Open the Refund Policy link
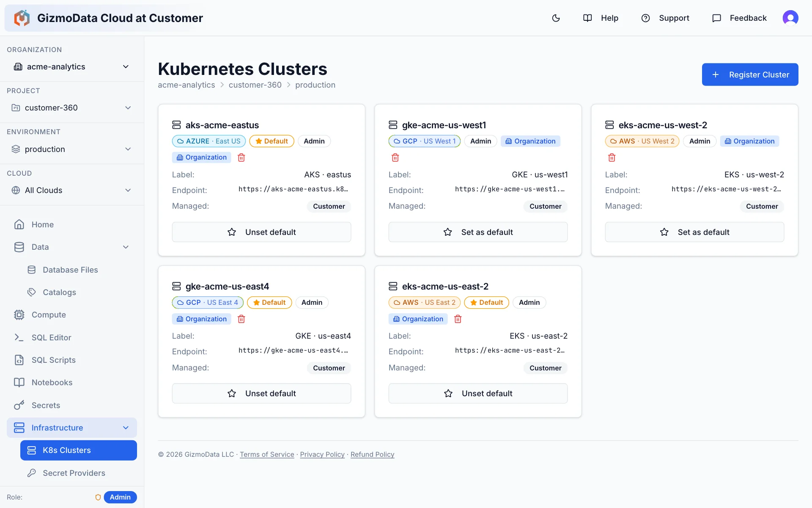Image resolution: width=812 pixels, height=508 pixels. 372,454
